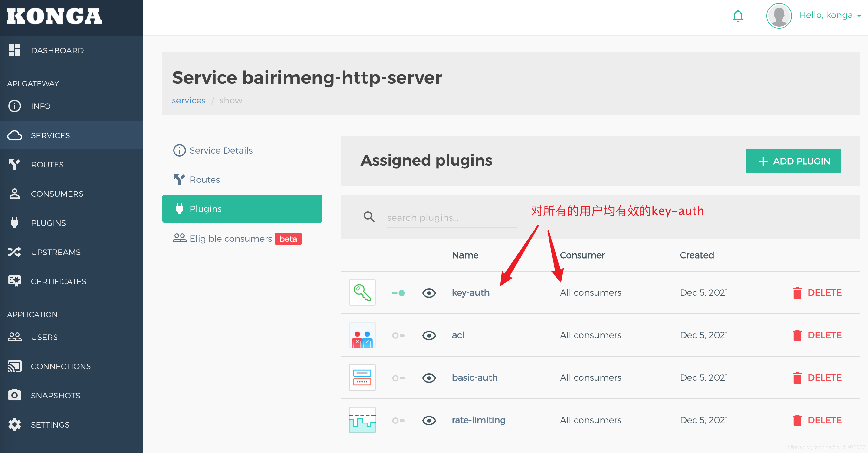Click the rate-limiting plugin graph icon

pos(362,420)
